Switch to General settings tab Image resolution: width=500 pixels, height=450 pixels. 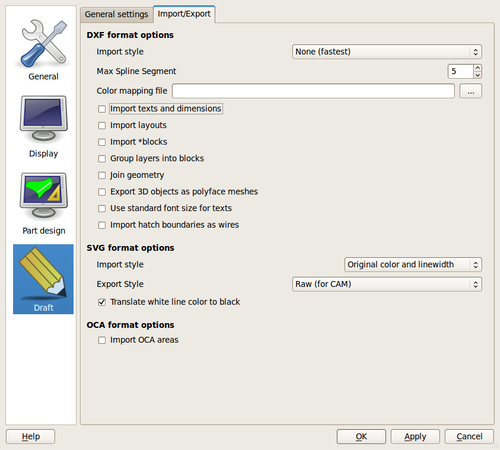point(116,15)
